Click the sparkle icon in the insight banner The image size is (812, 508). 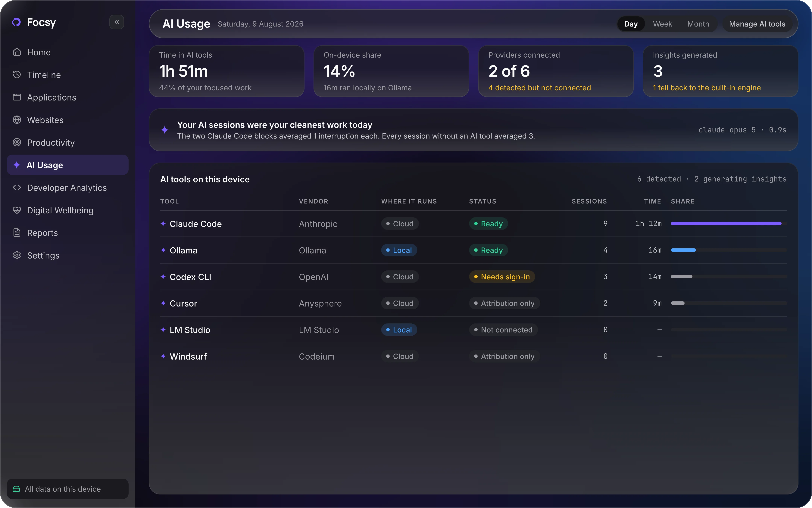pos(164,130)
